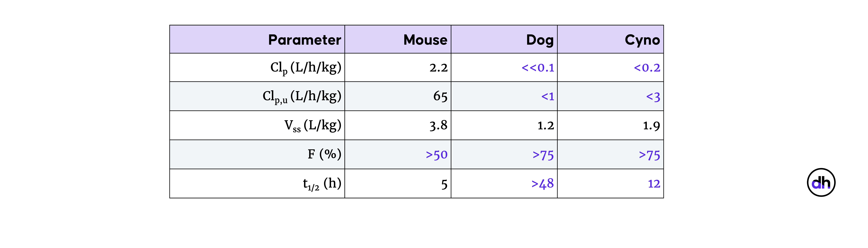Click the F (%) row label

point(324,154)
